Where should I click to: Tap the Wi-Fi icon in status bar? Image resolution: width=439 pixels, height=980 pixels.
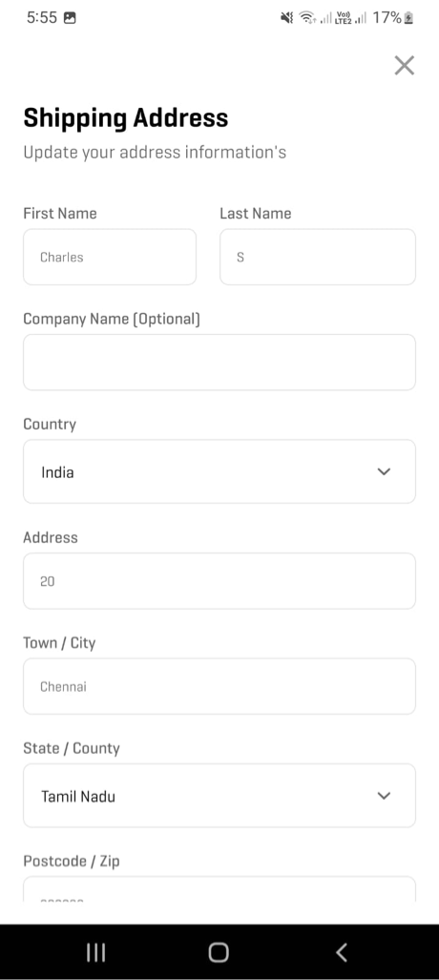coord(306,18)
